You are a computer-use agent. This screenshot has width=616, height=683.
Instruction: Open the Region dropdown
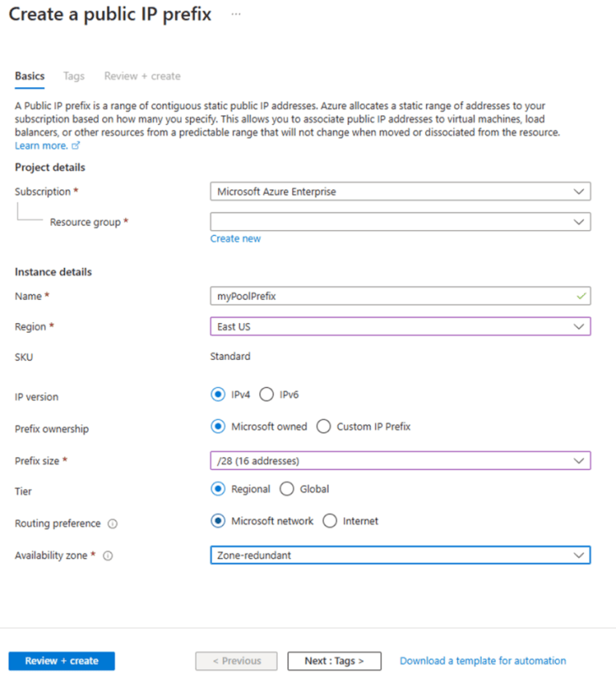tap(581, 326)
